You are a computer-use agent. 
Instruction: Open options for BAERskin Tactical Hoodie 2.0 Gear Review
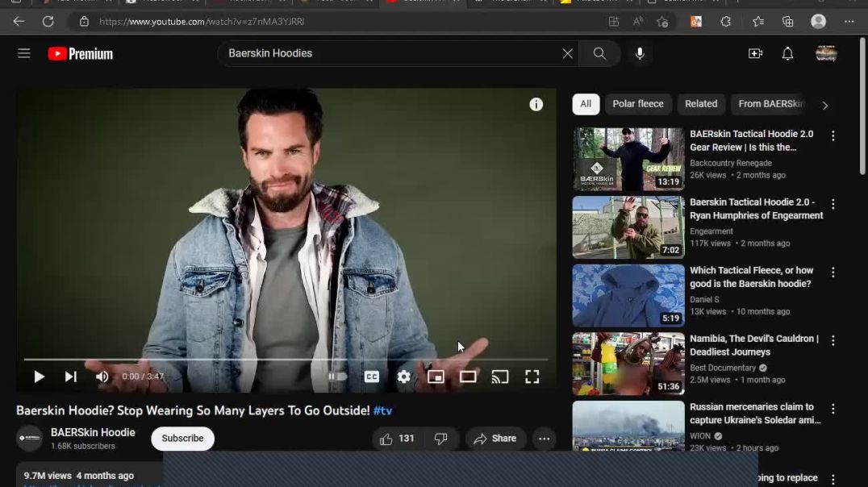click(833, 135)
